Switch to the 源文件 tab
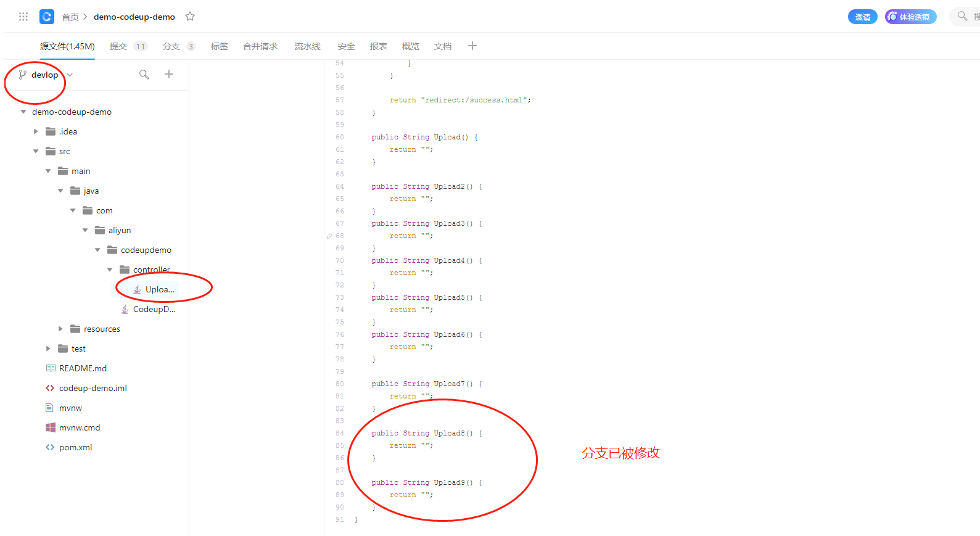 (67, 46)
